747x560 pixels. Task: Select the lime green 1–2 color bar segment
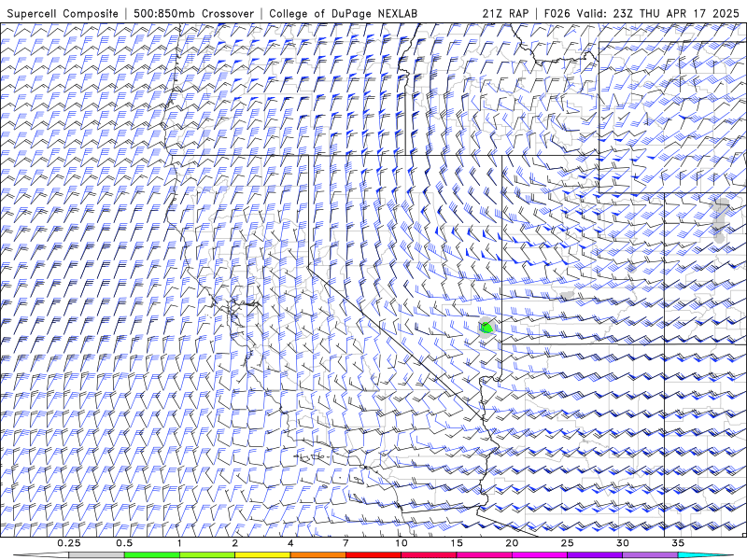pos(207,555)
